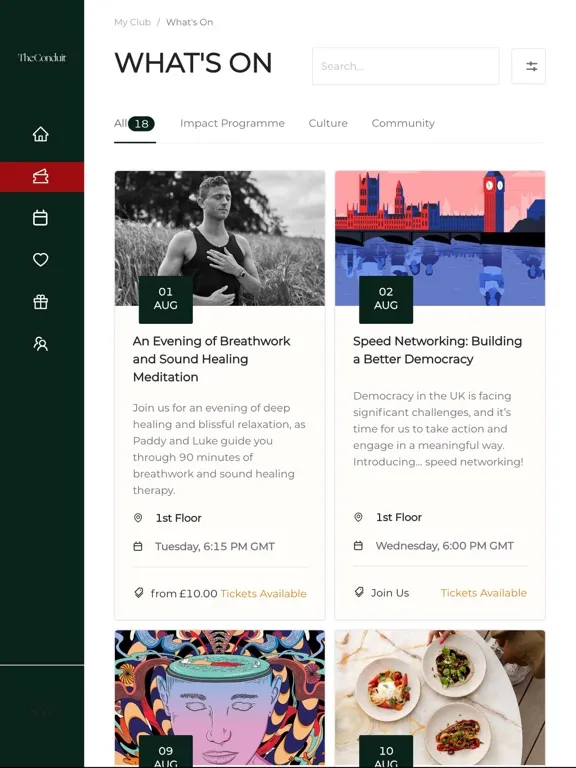Open the favourites heart icon
This screenshot has height=768, width=576.
(41, 260)
